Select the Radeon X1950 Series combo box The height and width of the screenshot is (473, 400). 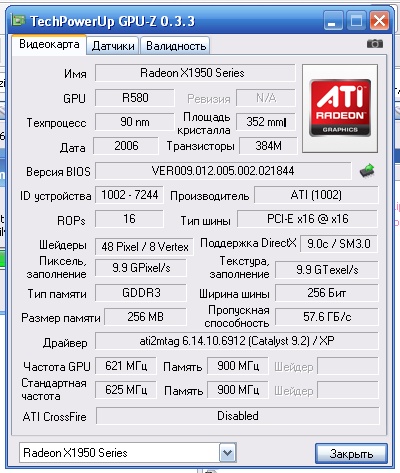tap(128, 452)
